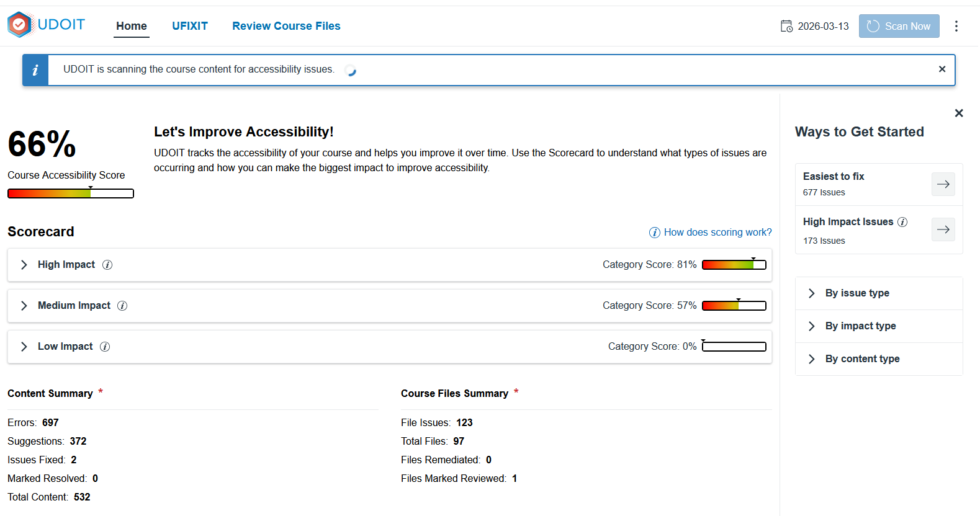Open the How does scoring work link
The width and height of the screenshot is (980, 516).
coord(717,232)
